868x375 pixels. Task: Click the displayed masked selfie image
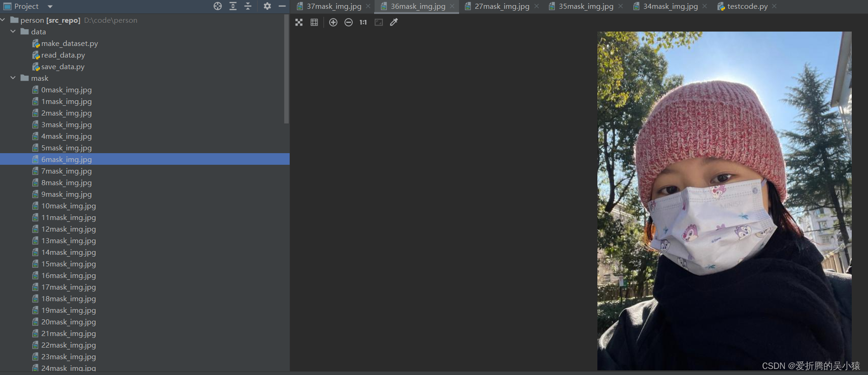[724, 200]
